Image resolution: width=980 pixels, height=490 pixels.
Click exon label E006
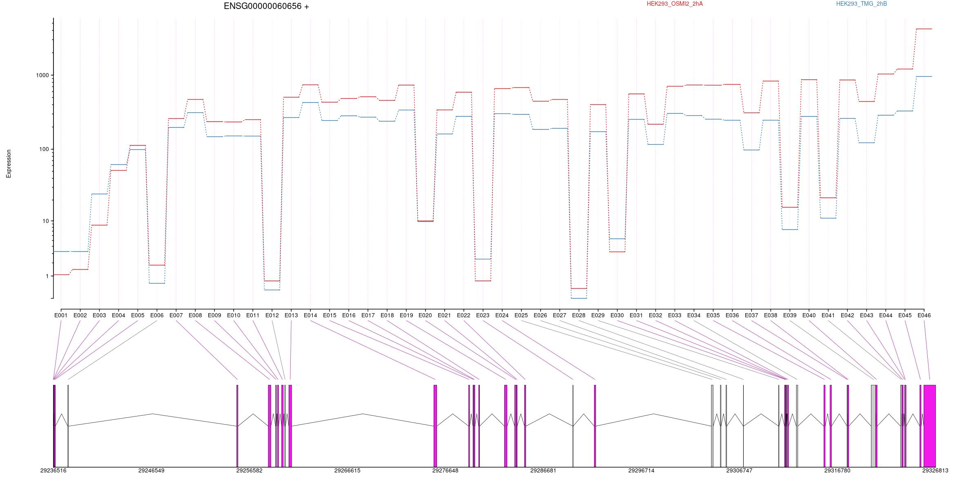coord(157,315)
